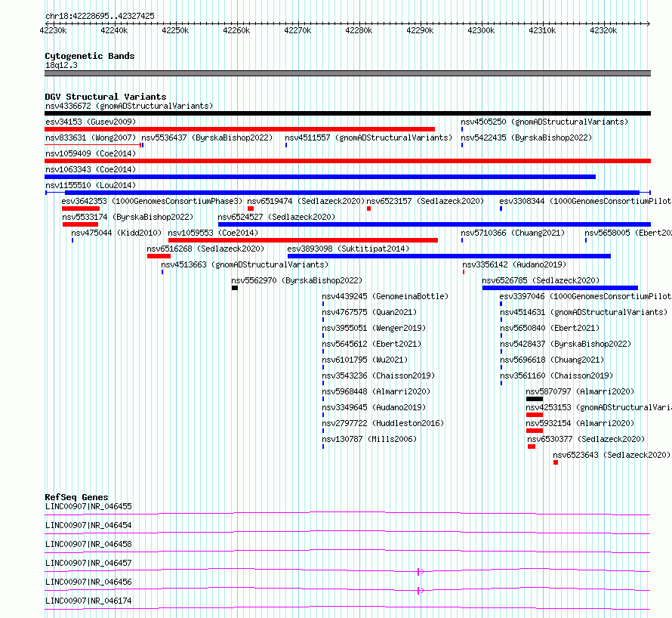The image size is (672, 618).
Task: Select nsv4511557 (gnomADStructuralVariants) label
Action: 368,138
